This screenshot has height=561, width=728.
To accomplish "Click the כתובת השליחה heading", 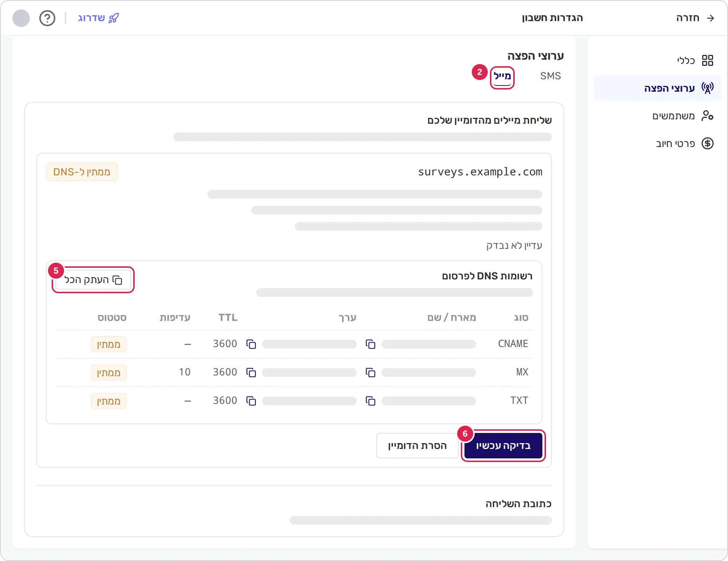I will (518, 504).
